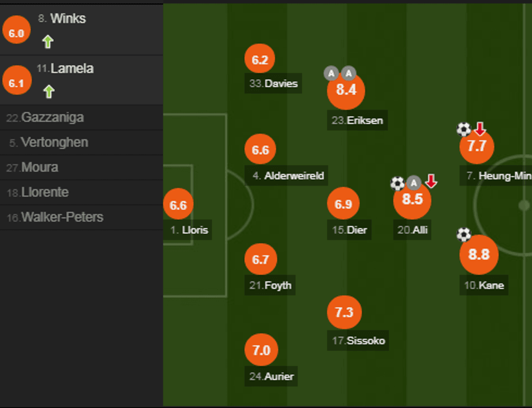Click the green sub-on arrow under Winks
The height and width of the screenshot is (408, 532).
(48, 42)
